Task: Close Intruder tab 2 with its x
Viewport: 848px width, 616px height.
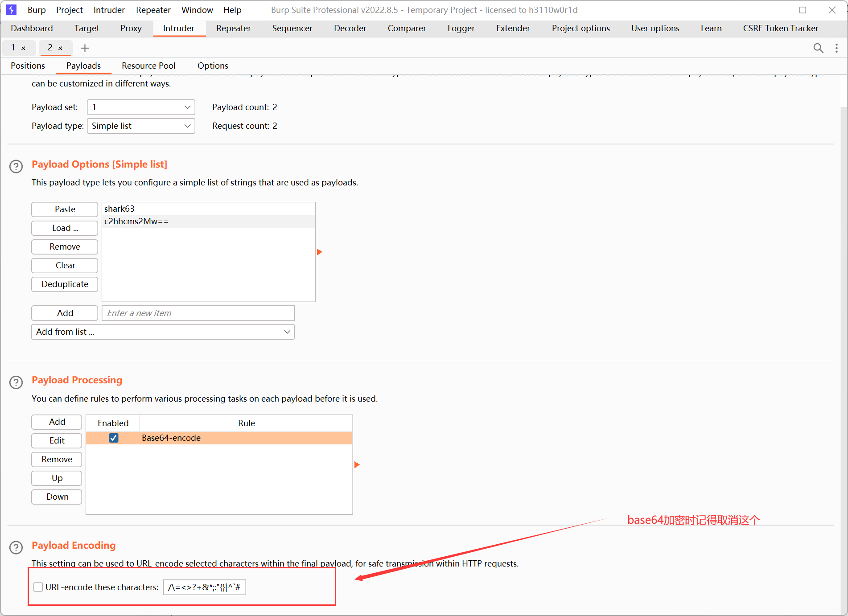Action: point(60,48)
